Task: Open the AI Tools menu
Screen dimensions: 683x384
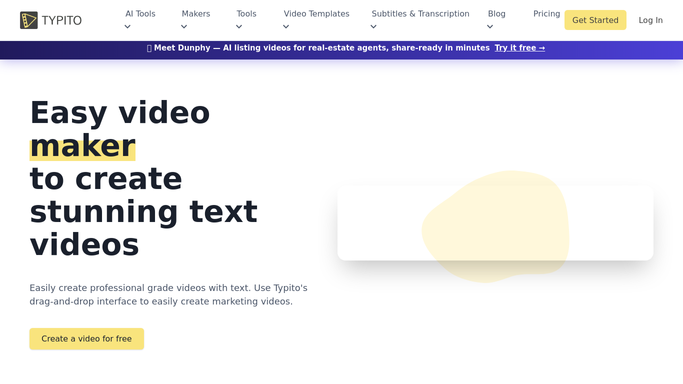Action: pyautogui.click(x=140, y=14)
